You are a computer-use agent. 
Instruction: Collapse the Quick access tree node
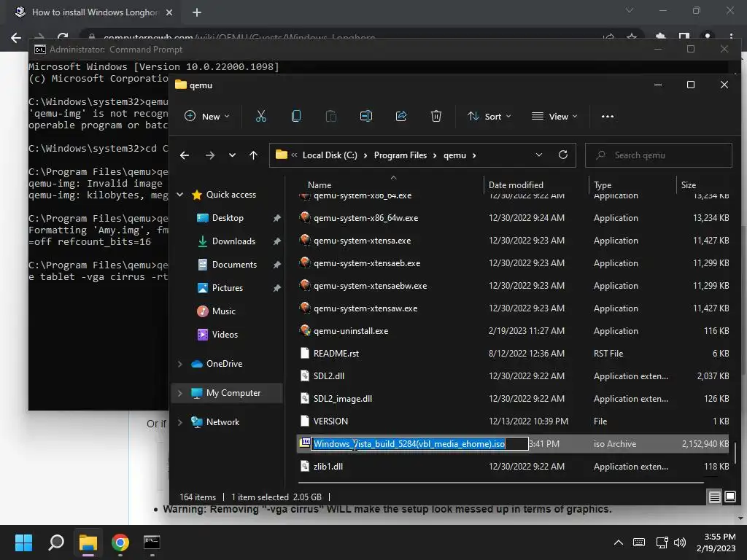(x=180, y=194)
